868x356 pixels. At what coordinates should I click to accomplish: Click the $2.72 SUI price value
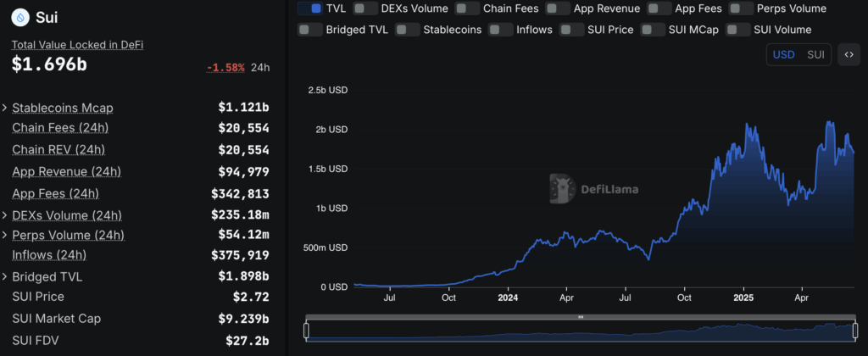tap(251, 297)
